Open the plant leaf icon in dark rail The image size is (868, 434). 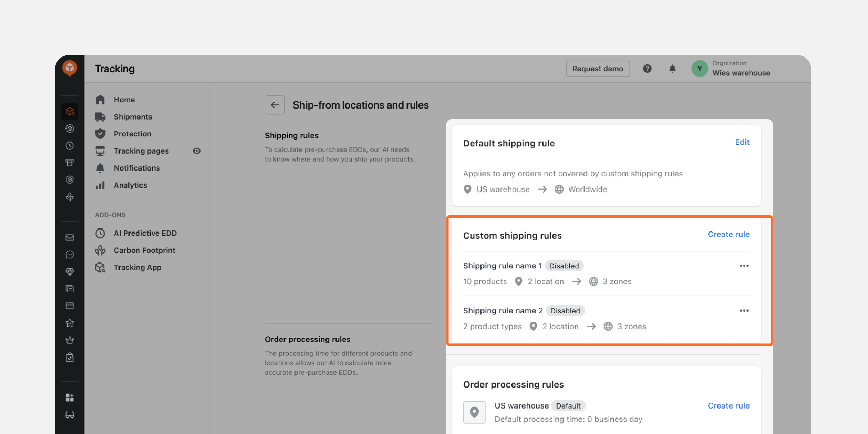click(70, 197)
